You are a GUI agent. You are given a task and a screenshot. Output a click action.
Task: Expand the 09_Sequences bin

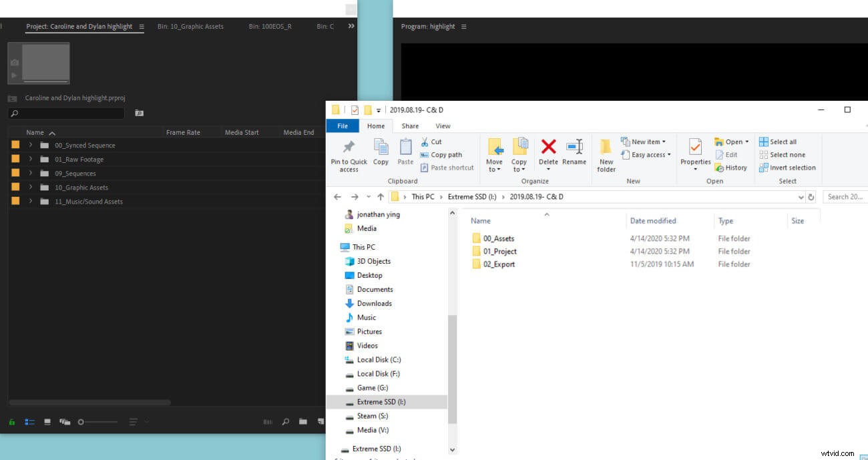(x=31, y=173)
